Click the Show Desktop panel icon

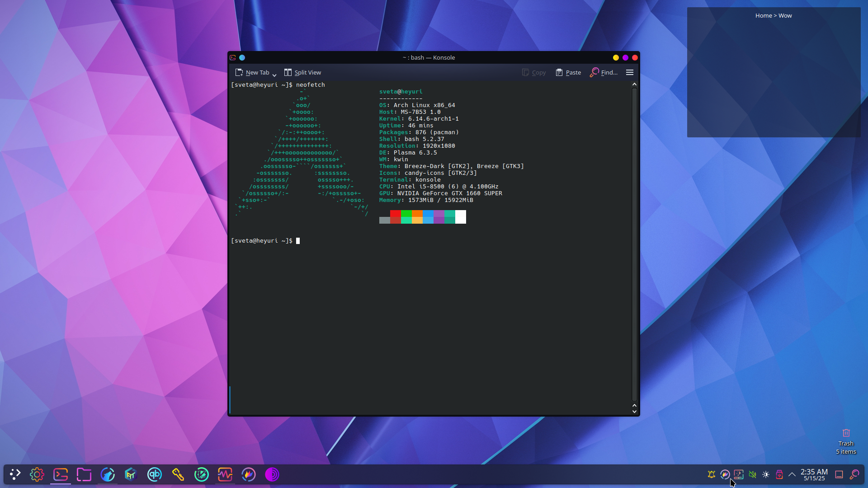click(x=839, y=474)
